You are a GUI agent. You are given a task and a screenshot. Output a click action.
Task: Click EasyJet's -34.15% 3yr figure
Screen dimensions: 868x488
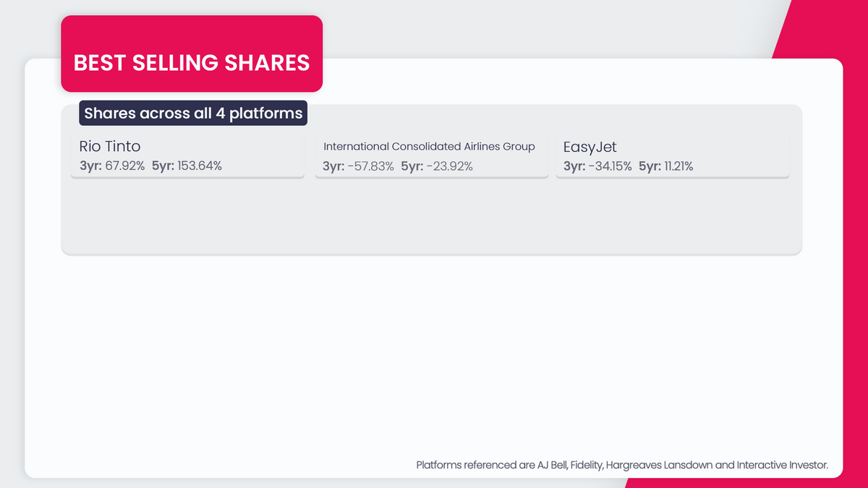pos(600,166)
